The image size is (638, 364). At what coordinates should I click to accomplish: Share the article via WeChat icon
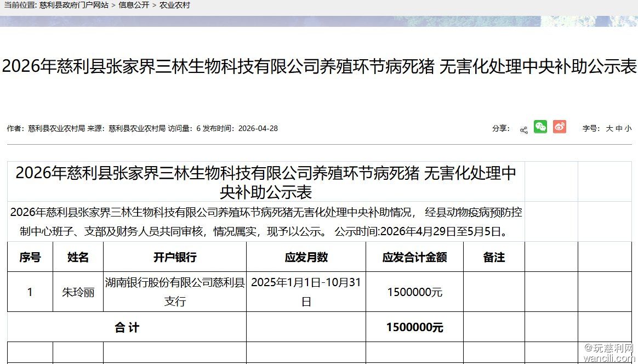(x=540, y=127)
